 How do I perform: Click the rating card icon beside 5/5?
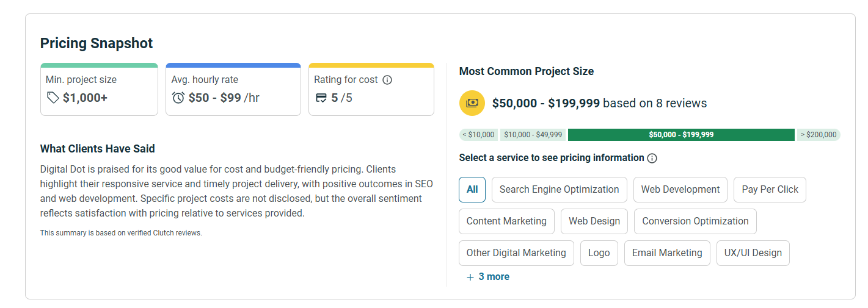click(x=321, y=98)
